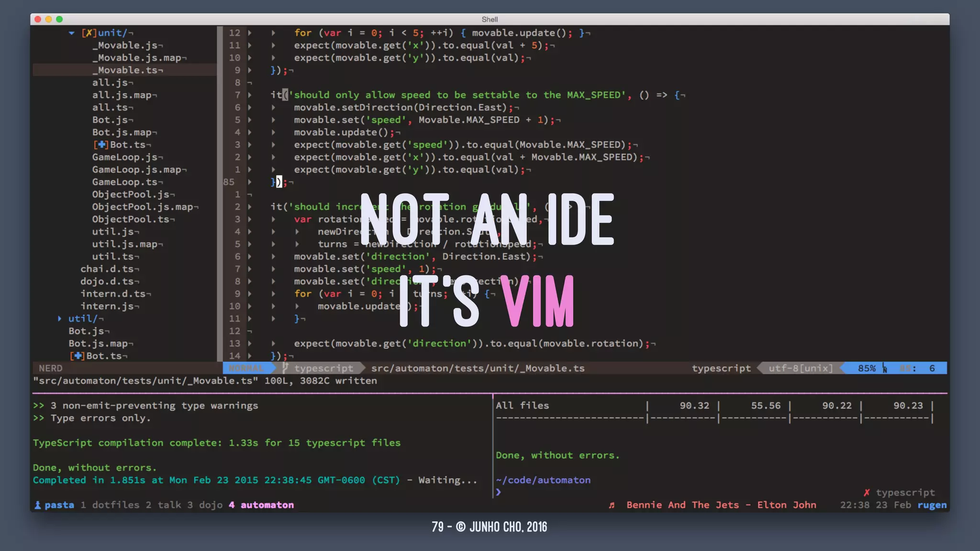The height and width of the screenshot is (551, 980).
Task: Open all.ts in the file tree
Action: pos(110,108)
